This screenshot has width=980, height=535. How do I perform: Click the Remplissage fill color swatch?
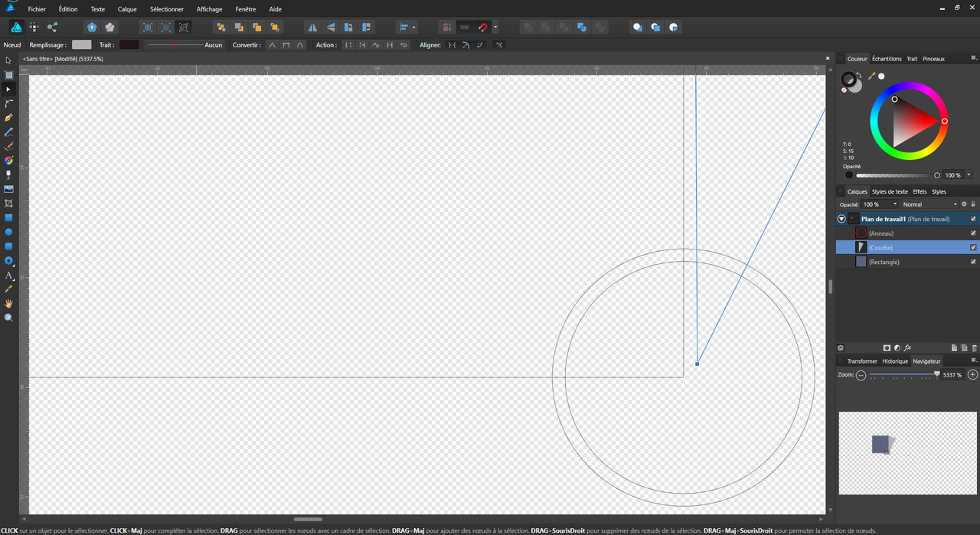(81, 45)
